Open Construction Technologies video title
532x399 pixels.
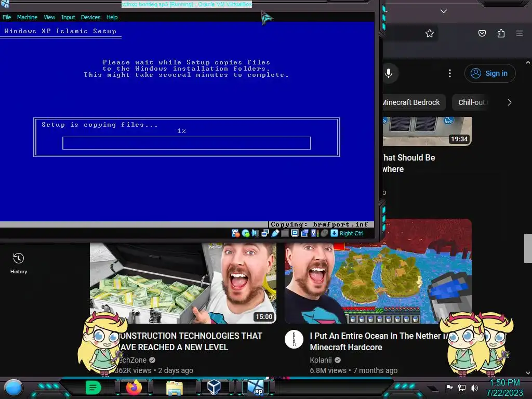(190, 341)
